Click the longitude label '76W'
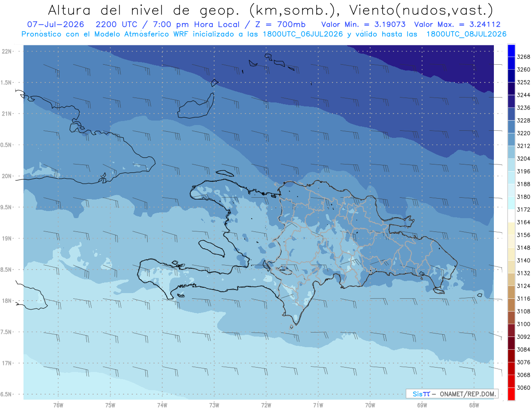Viewport: 532px width, 411px height. 58,405
